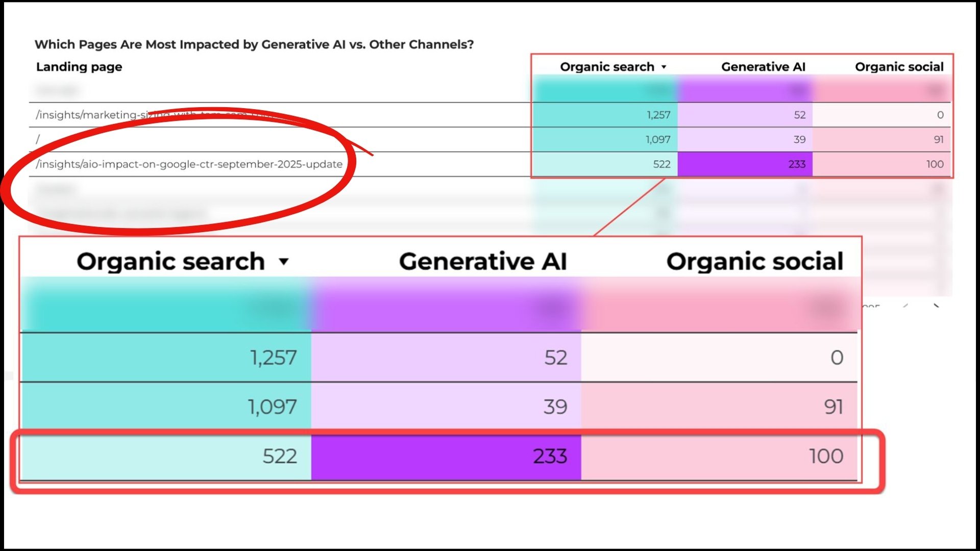This screenshot has height=551, width=980.
Task: Go to the next table page arrow
Action: tap(936, 306)
